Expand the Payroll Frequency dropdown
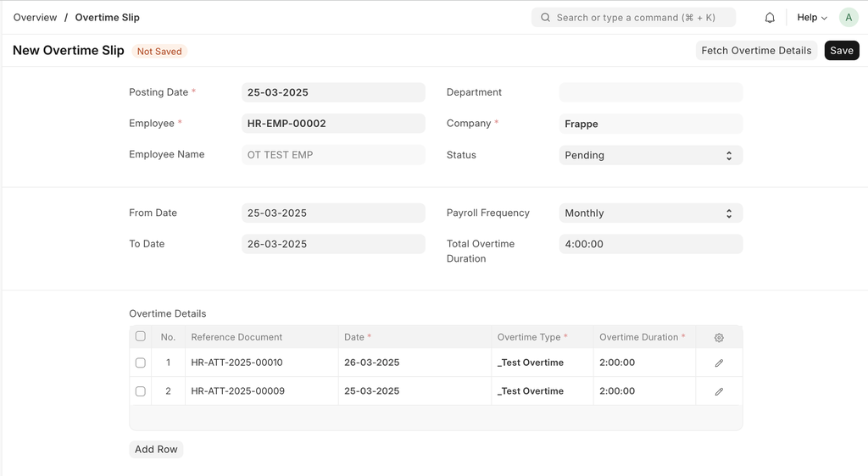The height and width of the screenshot is (476, 868). [650, 213]
